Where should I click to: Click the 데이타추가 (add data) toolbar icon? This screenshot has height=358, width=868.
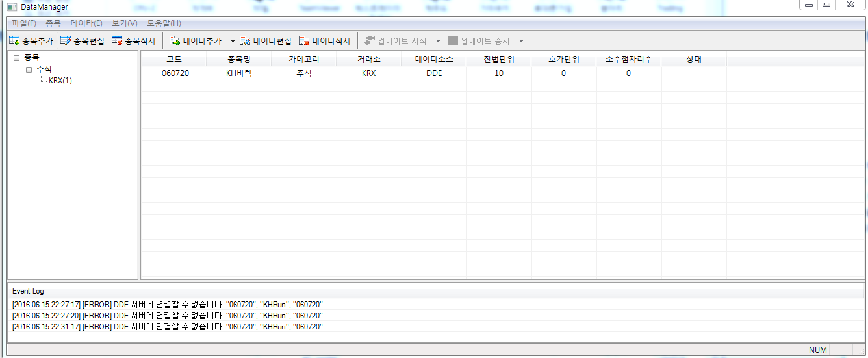coord(175,41)
